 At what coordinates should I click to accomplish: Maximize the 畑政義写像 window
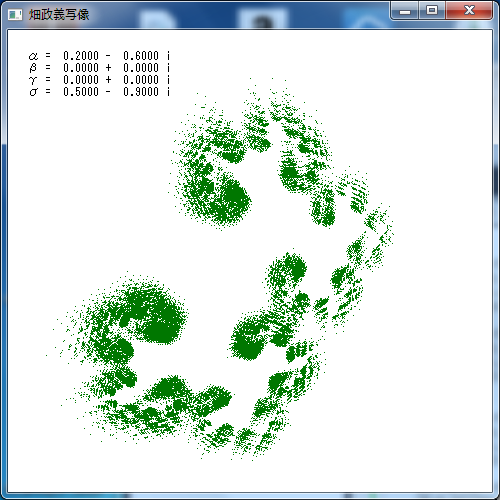click(432, 11)
